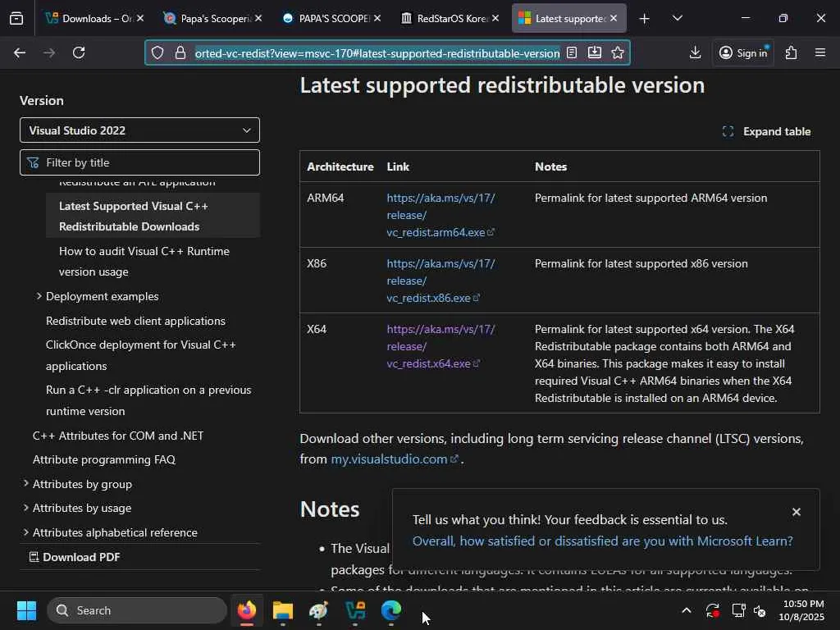Dismiss the feedback popup
840x630 pixels.
point(797,512)
